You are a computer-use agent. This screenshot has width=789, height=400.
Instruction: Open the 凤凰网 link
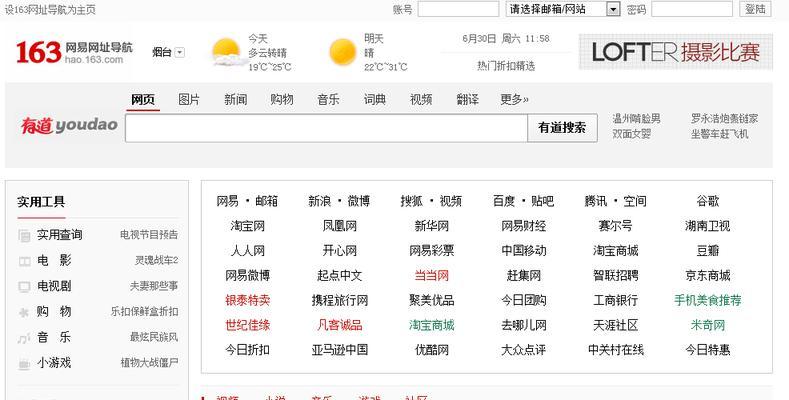(340, 226)
